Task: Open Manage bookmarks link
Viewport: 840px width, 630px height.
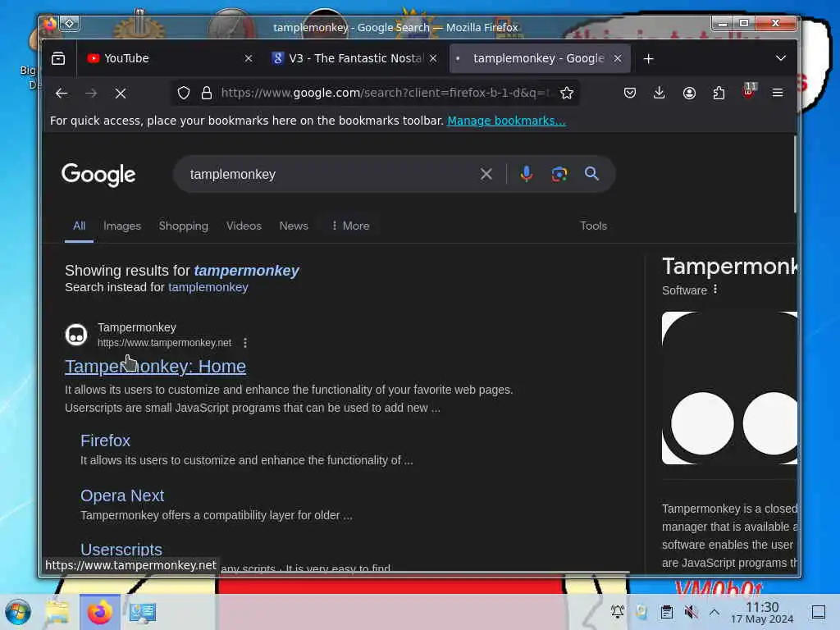Action: (x=506, y=121)
